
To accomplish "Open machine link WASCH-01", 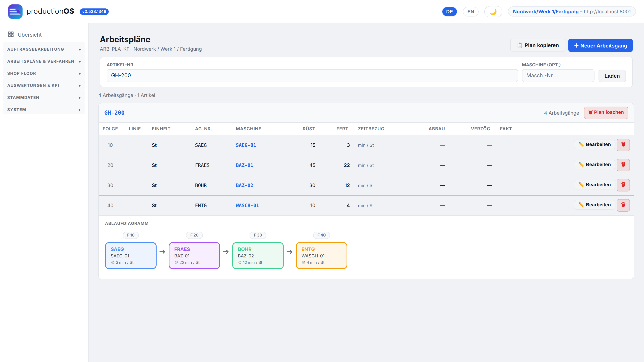I will click(247, 205).
